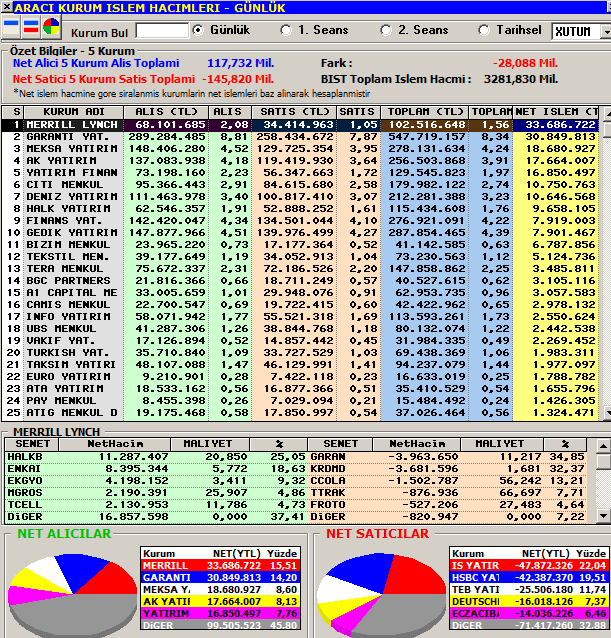The height and width of the screenshot is (638, 611).
Task: Select the 1. Seans radio button
Action: [286, 30]
